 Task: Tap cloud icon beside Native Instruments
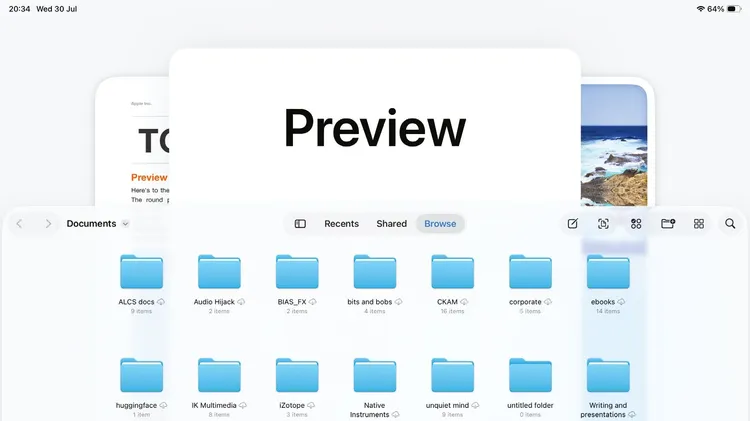(396, 415)
